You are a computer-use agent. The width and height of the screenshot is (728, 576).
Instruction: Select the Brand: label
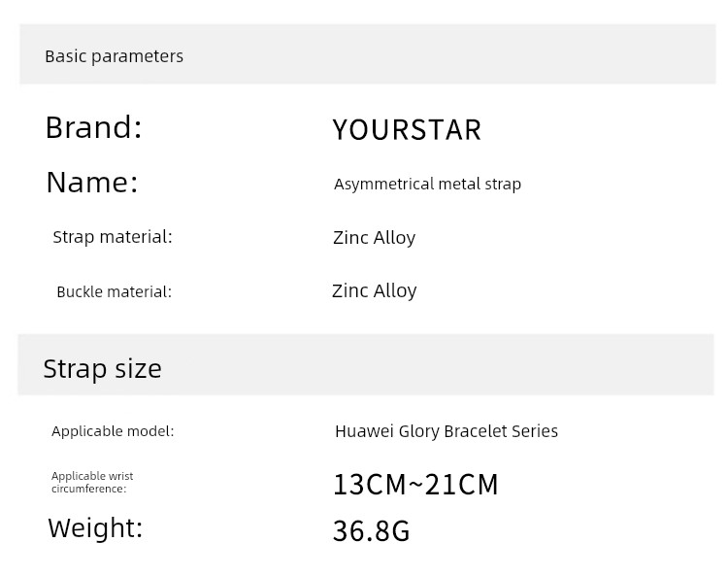coord(93,127)
